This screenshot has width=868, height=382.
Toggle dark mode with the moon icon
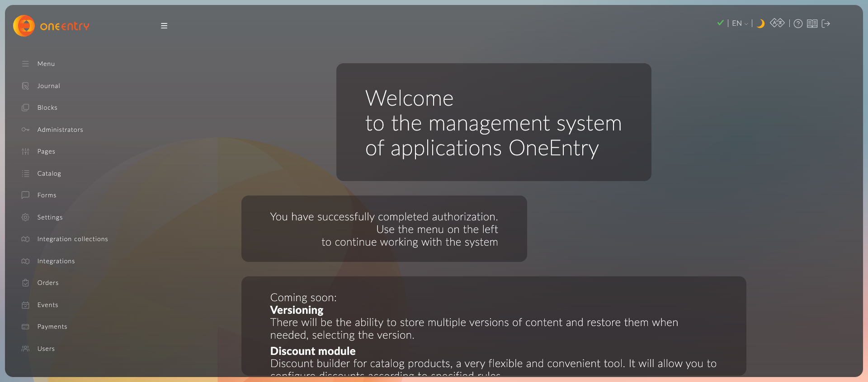click(760, 23)
